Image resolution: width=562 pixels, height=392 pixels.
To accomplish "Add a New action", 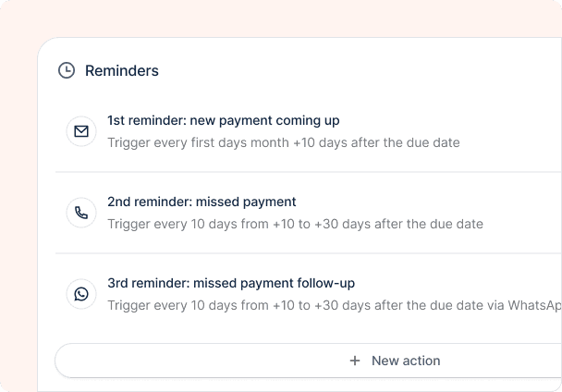I will (308, 361).
